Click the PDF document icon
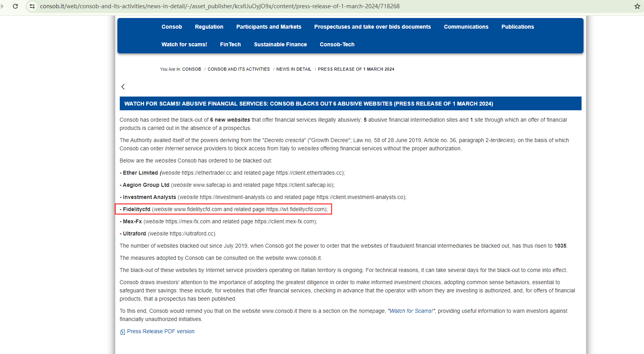Screen dimensions: 644x354 [x=123, y=332]
